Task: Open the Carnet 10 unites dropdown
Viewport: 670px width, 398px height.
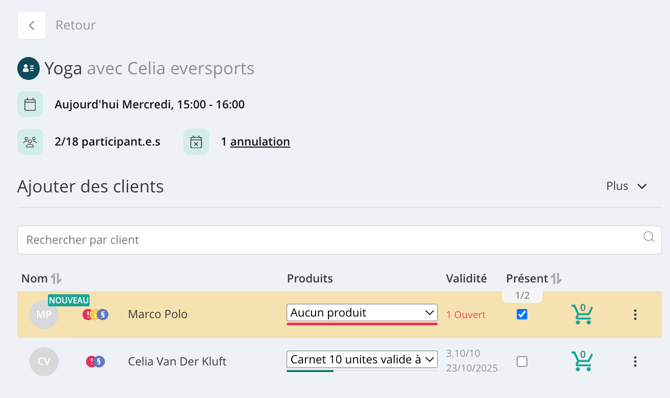Action: pyautogui.click(x=362, y=360)
